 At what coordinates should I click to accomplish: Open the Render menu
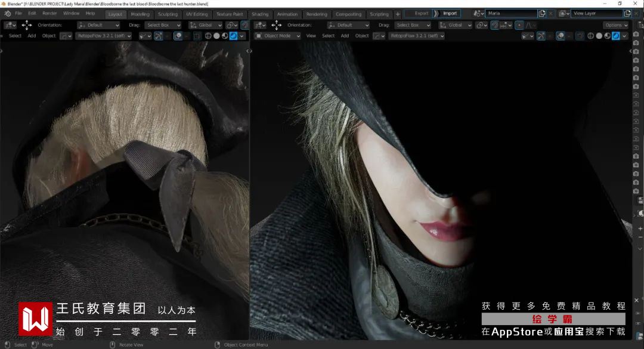[x=50, y=13]
